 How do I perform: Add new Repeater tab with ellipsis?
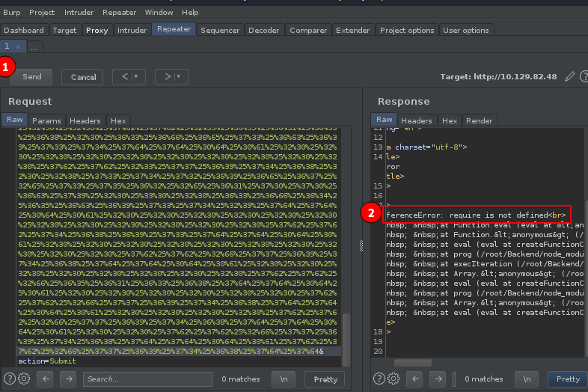pyautogui.click(x=34, y=46)
